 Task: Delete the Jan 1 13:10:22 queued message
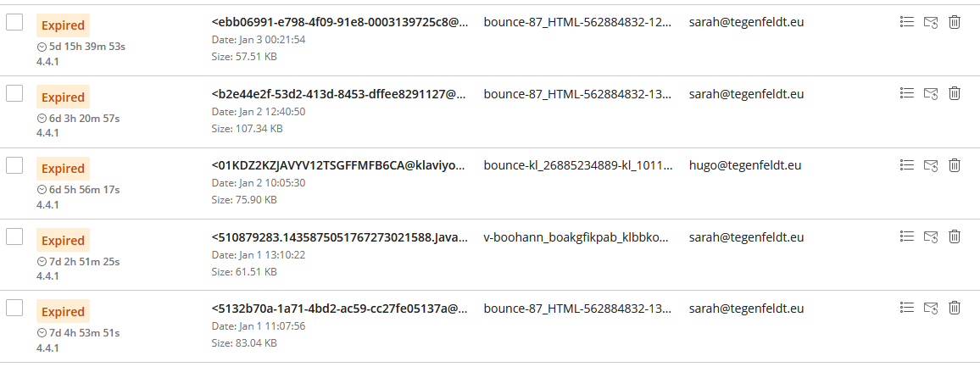click(955, 236)
